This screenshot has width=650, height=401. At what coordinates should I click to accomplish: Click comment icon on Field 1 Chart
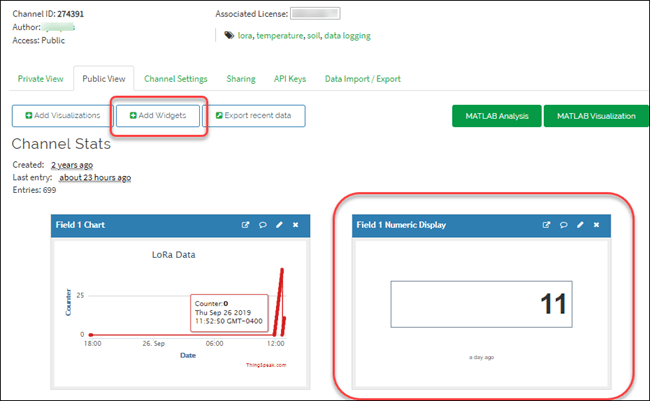[262, 225]
